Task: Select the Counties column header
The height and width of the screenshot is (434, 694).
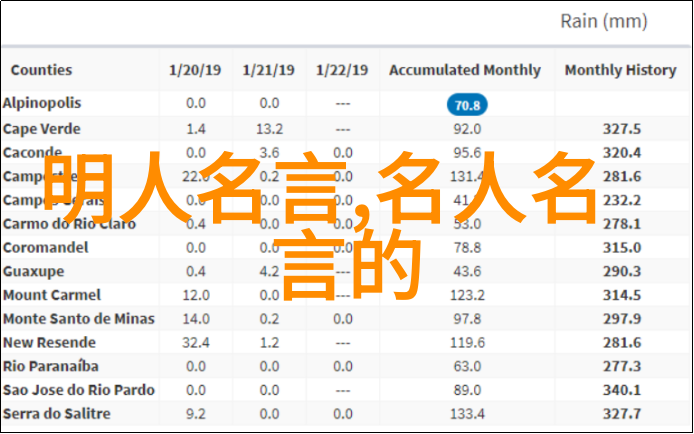Action: 41,70
